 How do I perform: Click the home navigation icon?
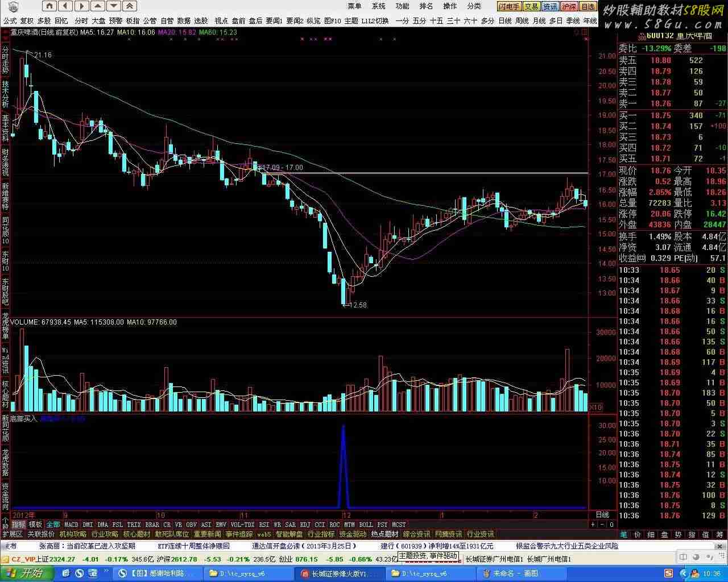49,6
